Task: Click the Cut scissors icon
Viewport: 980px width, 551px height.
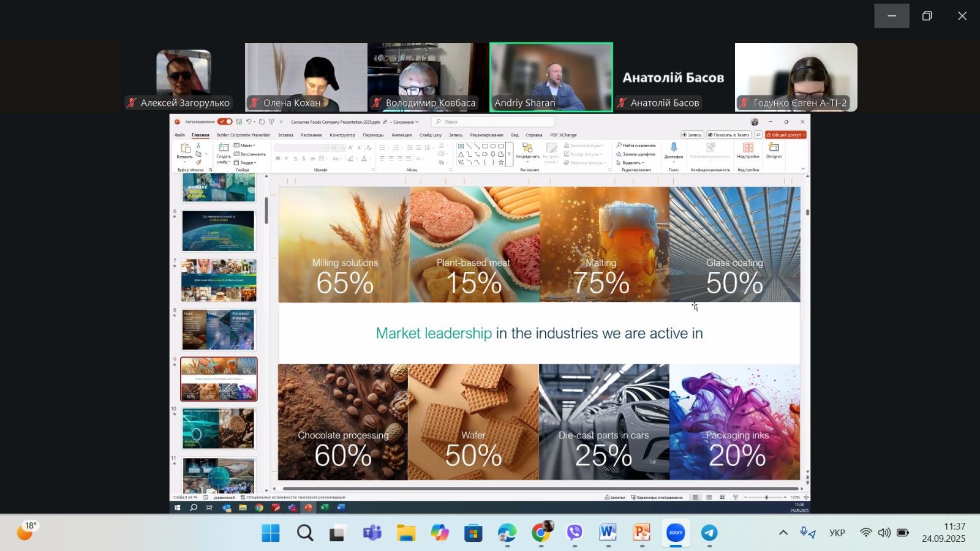Action: pos(198,145)
